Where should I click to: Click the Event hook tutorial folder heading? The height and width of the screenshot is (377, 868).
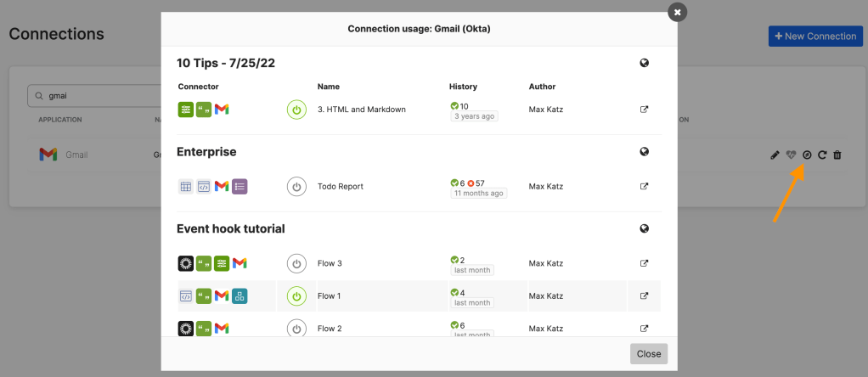(231, 228)
